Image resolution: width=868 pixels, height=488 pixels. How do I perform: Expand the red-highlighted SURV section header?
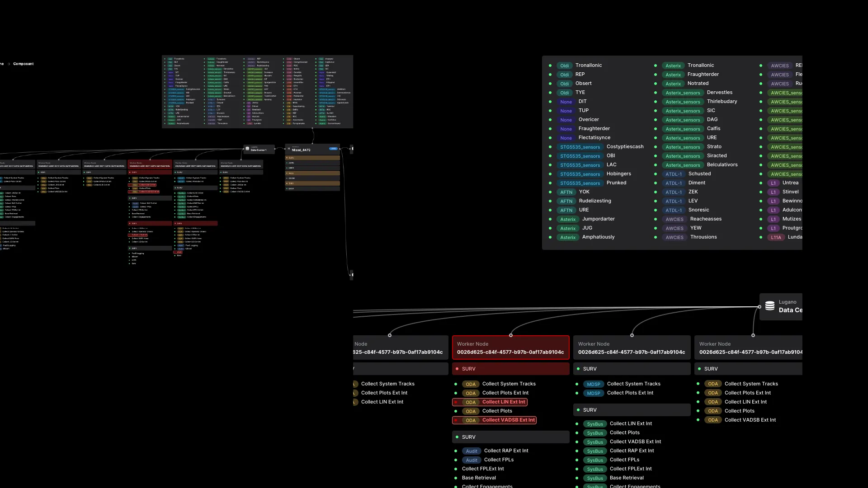point(511,369)
